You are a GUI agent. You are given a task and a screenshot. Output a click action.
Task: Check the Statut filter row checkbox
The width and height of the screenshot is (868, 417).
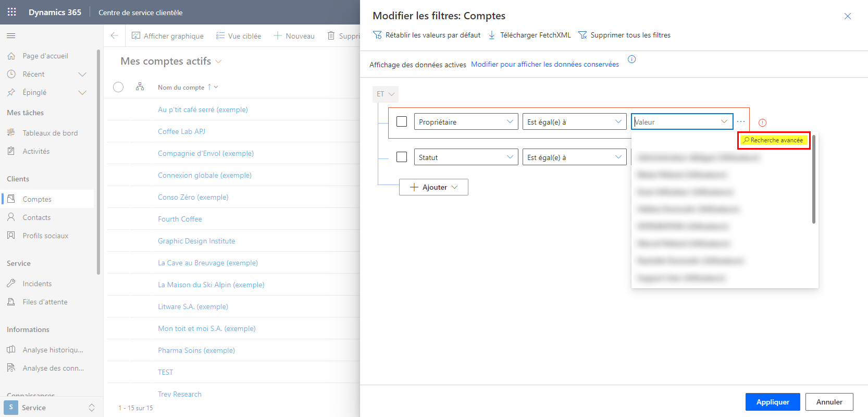pos(402,157)
